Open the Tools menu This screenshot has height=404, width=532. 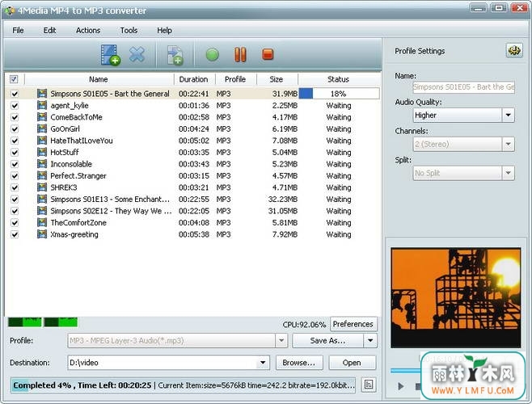click(129, 31)
